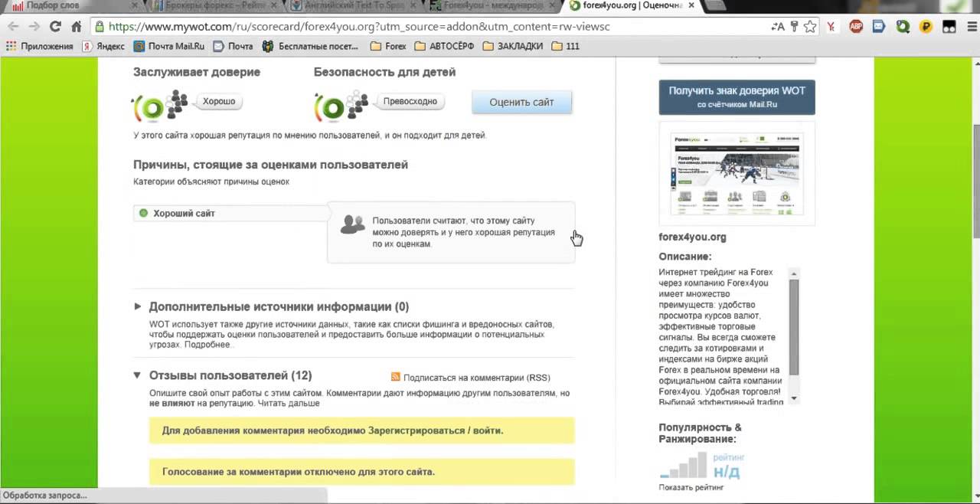Open the ЗАКЛАДКИ bookmarks folder
This screenshot has height=504, width=980.
(x=512, y=46)
